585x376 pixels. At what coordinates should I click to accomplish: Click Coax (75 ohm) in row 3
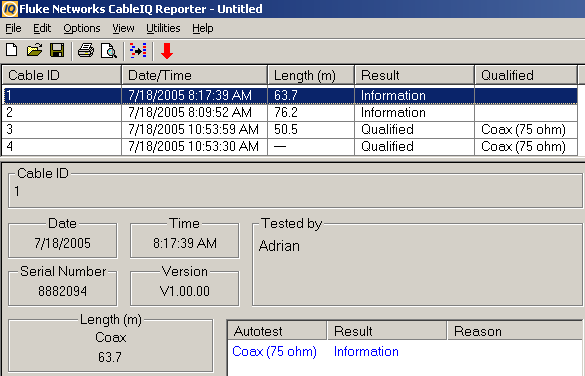click(523, 129)
